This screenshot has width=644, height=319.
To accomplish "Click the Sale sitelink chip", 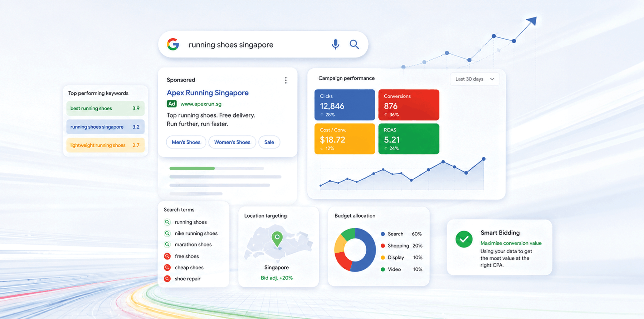I will point(269,142).
